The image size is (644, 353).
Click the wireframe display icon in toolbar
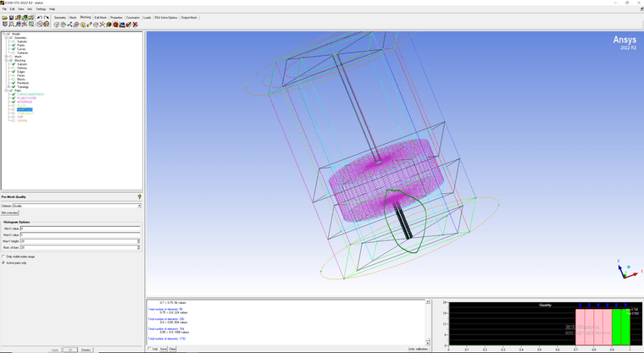point(40,25)
